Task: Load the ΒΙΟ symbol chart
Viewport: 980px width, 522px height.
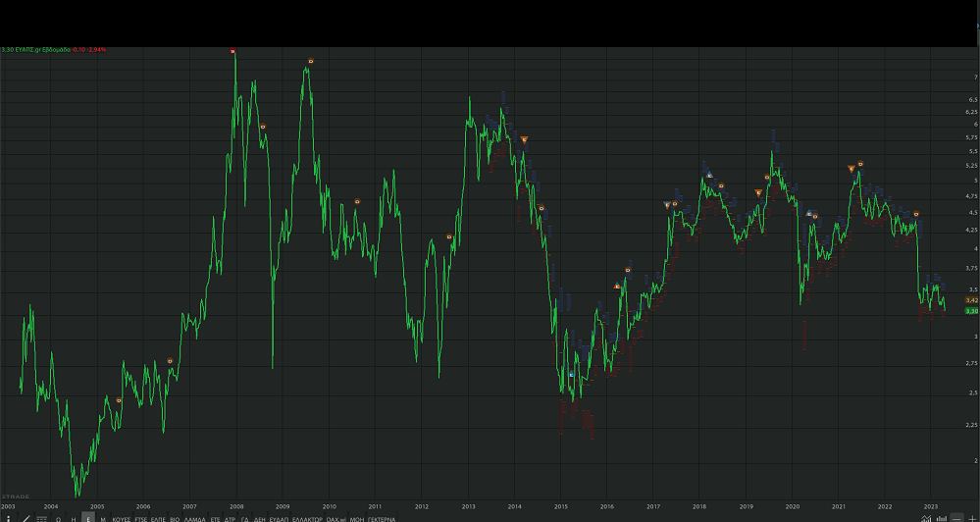Action: 175,519
